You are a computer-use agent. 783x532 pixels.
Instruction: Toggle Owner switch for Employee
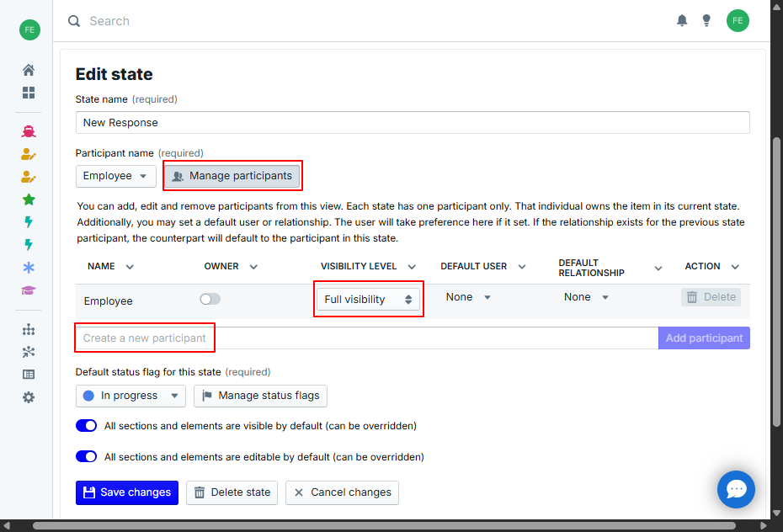(x=210, y=299)
